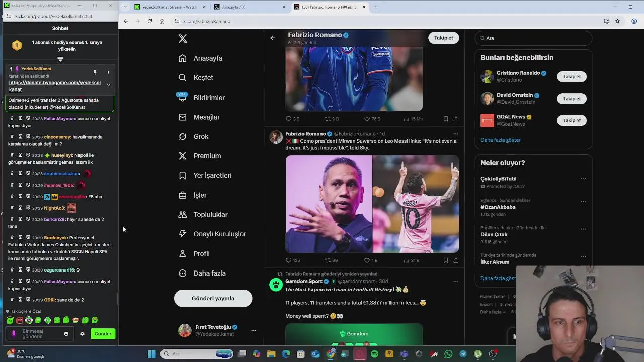Click Gönder in Kick chat
The image size is (644, 362).
(x=103, y=334)
